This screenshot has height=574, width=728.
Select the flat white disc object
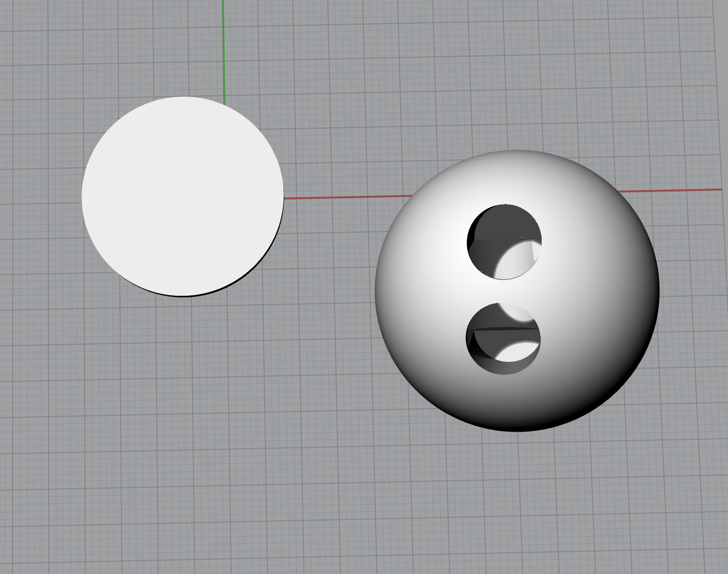(182, 196)
